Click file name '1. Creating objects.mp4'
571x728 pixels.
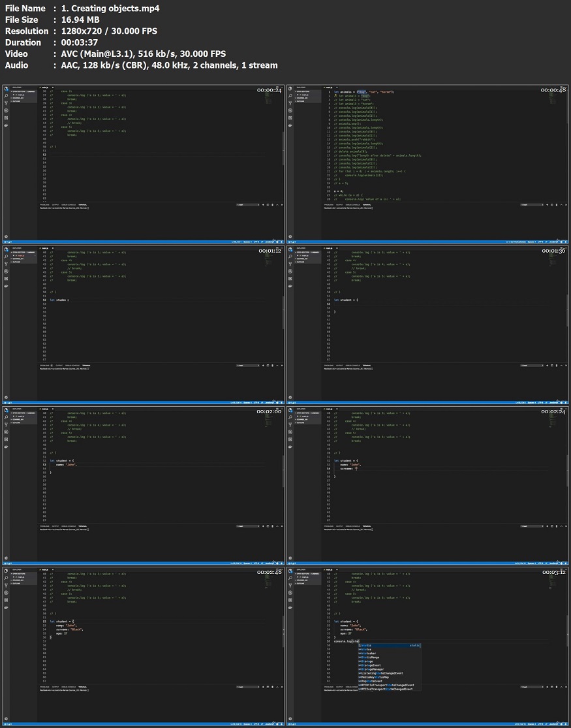point(110,8)
